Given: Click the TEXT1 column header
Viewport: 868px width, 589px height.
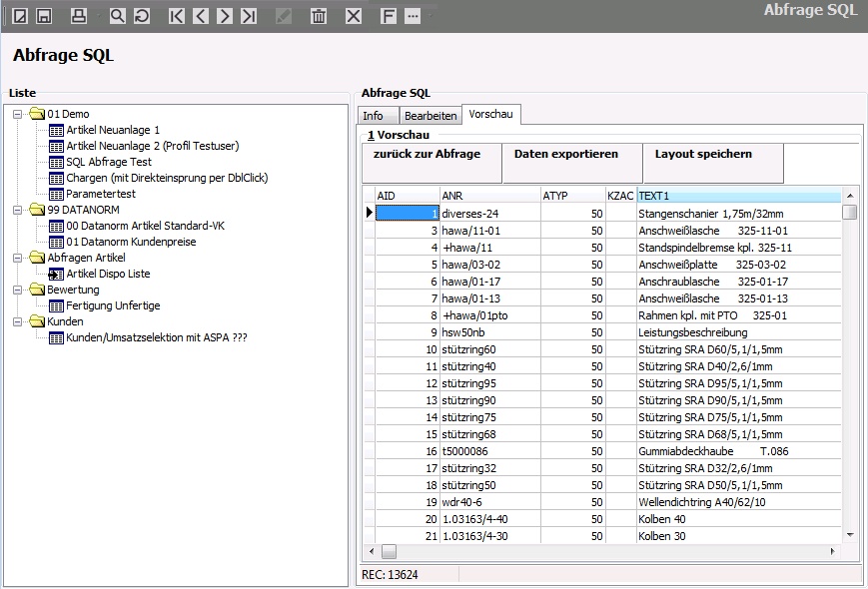Looking at the screenshot, I should [739, 196].
